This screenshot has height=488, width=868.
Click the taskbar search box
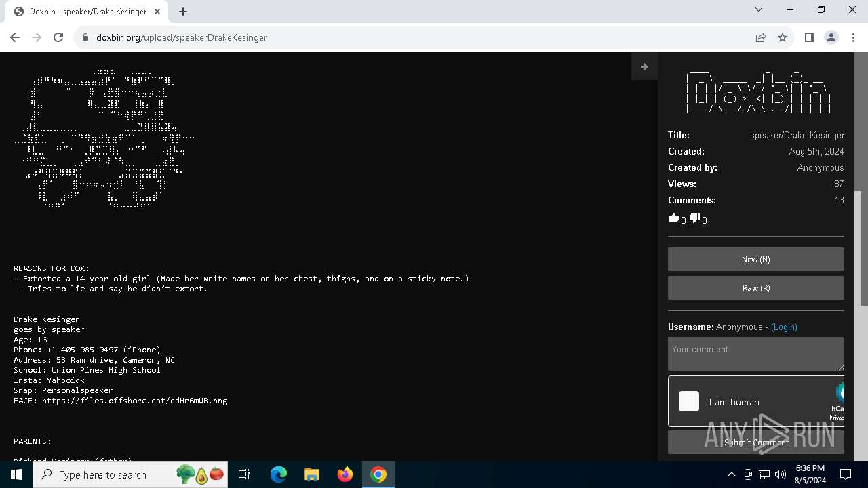click(131, 474)
